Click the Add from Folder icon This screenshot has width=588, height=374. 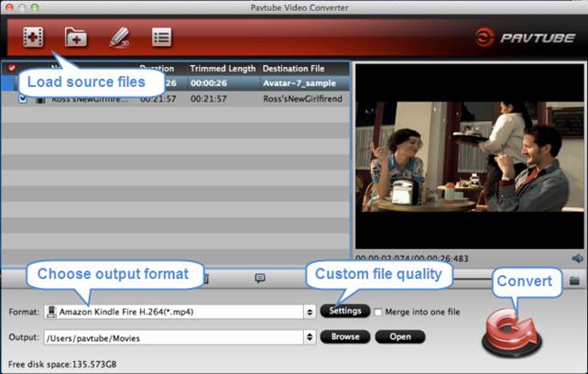tap(76, 38)
